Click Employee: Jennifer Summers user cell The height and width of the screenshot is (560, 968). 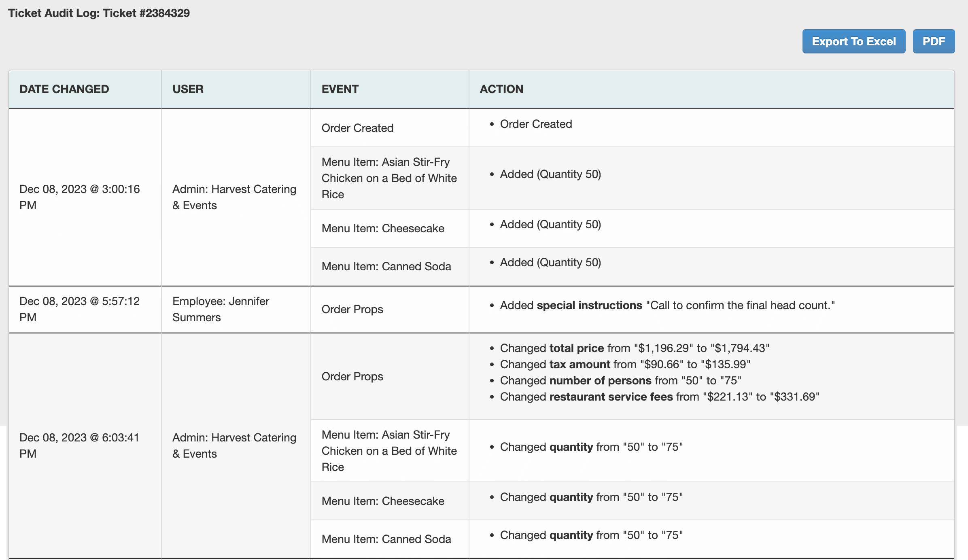pos(221,309)
